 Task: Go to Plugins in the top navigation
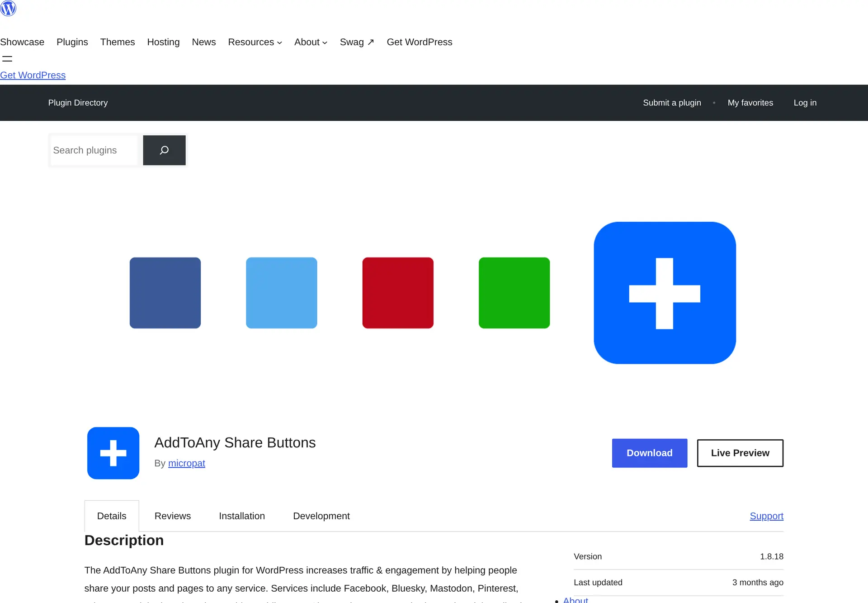72,42
